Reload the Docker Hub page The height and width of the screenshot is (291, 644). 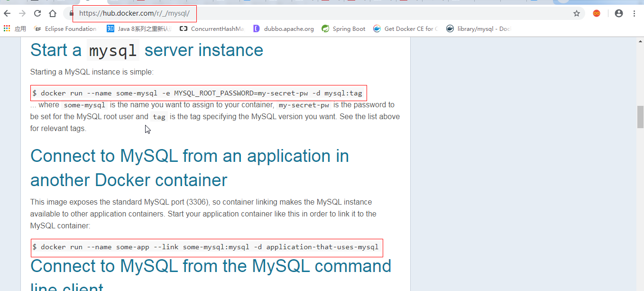tap(37, 13)
